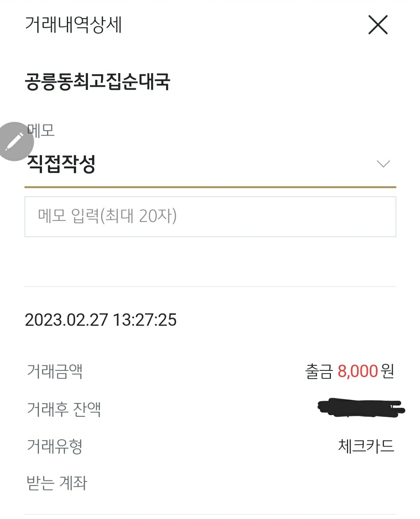This screenshot has height=519, width=420.
Task: Tap the red 8,000 amount
Action: [358, 371]
